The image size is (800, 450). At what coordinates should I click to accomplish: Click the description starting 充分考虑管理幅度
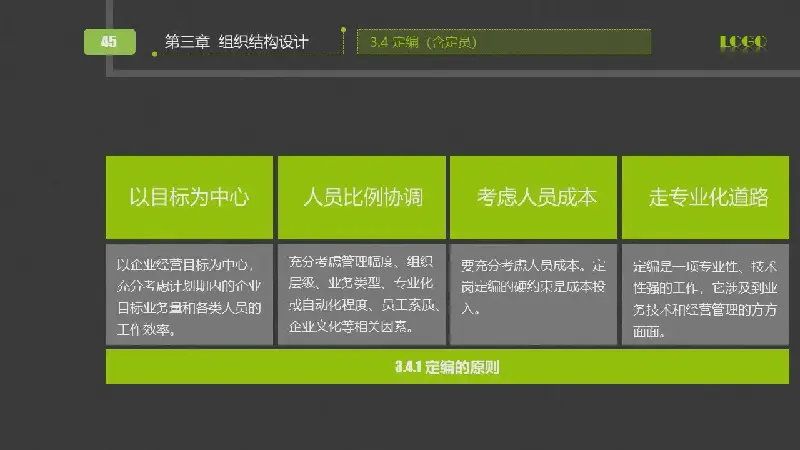[362, 294]
